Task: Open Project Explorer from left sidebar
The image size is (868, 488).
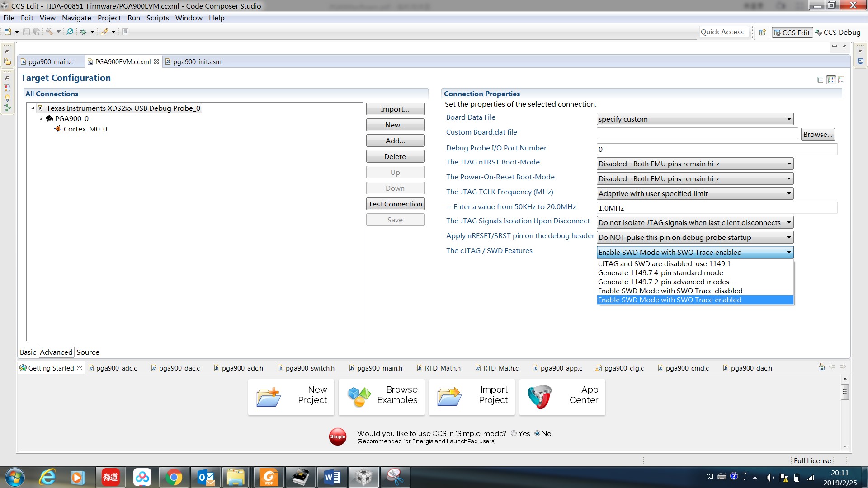Action: click(x=7, y=61)
